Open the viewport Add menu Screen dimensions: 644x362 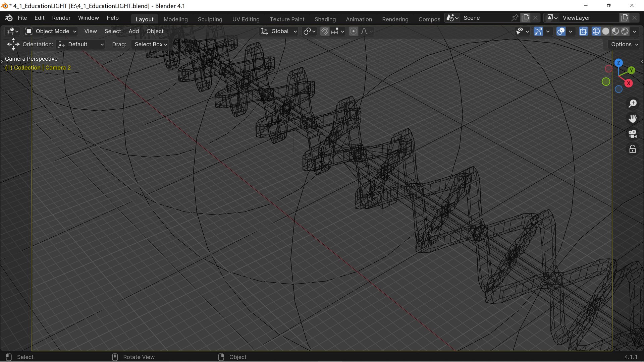pos(133,31)
